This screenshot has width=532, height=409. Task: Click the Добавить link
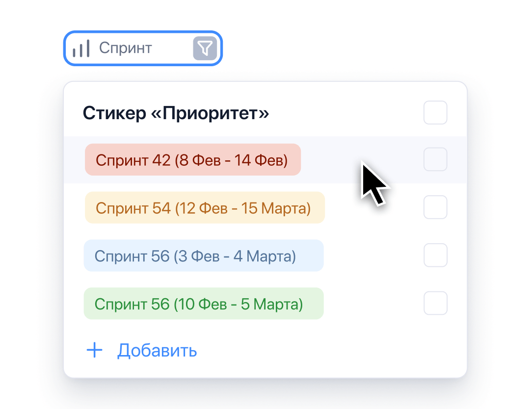157,350
